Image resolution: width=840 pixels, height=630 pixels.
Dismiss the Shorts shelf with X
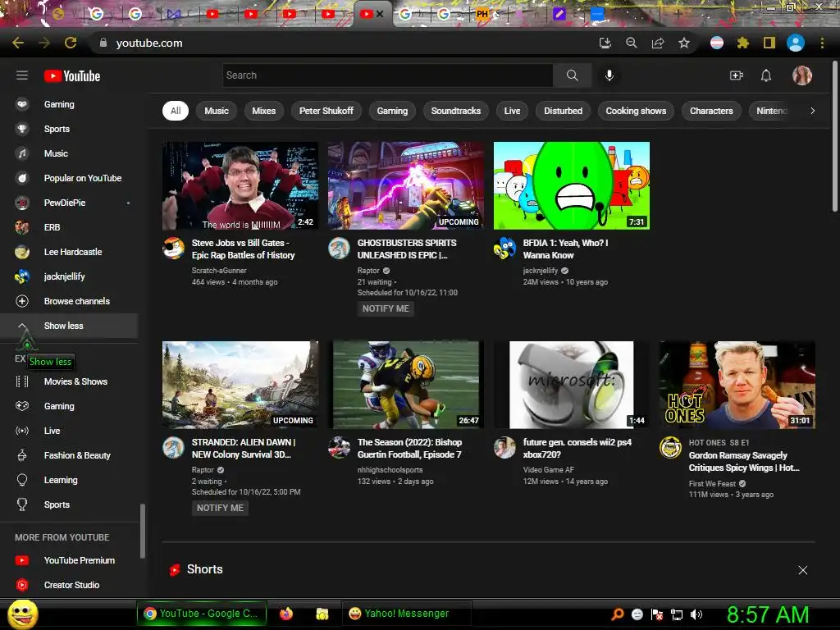[802, 570]
